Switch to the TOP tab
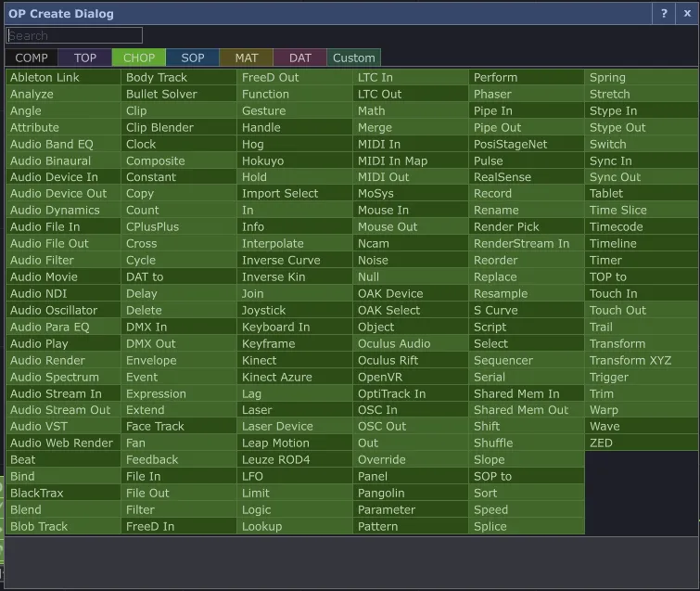The height and width of the screenshot is (591, 700). coord(84,58)
